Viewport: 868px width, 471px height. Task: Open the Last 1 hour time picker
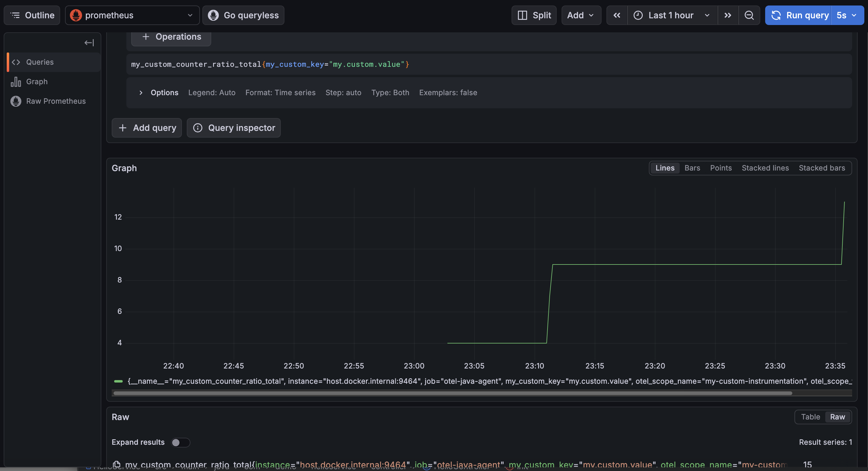click(x=672, y=16)
